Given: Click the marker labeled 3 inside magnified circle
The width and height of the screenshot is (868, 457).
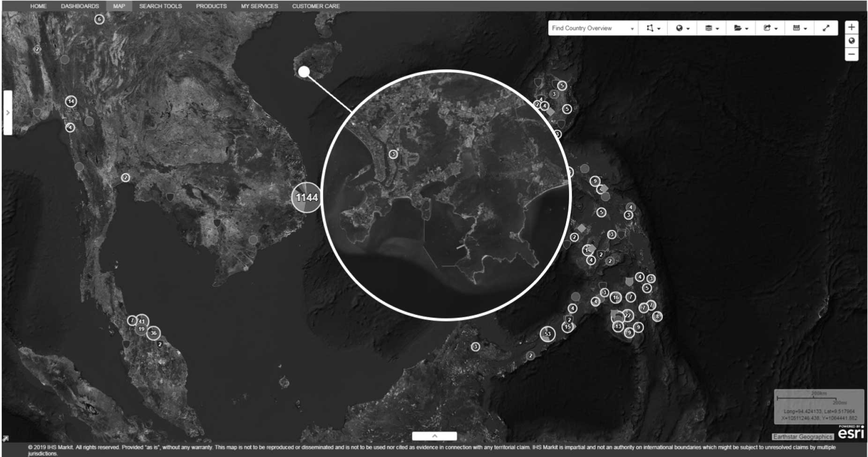Looking at the screenshot, I should (x=393, y=154).
